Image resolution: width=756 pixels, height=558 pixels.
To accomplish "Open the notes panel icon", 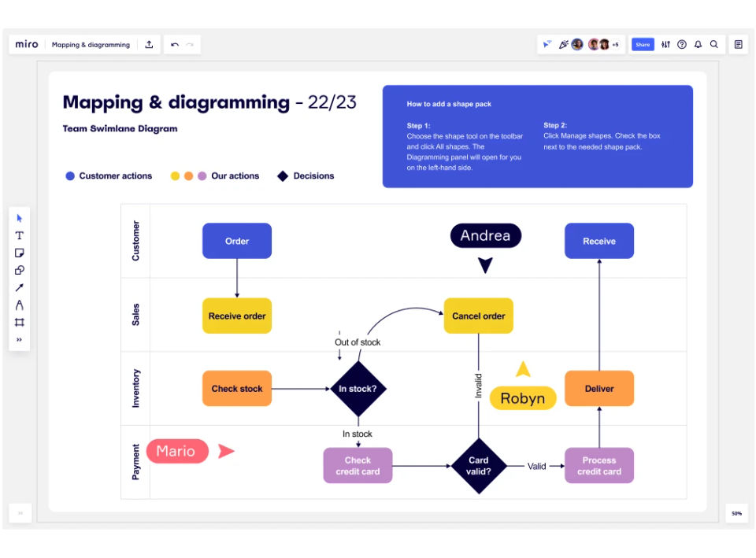I will (x=738, y=44).
